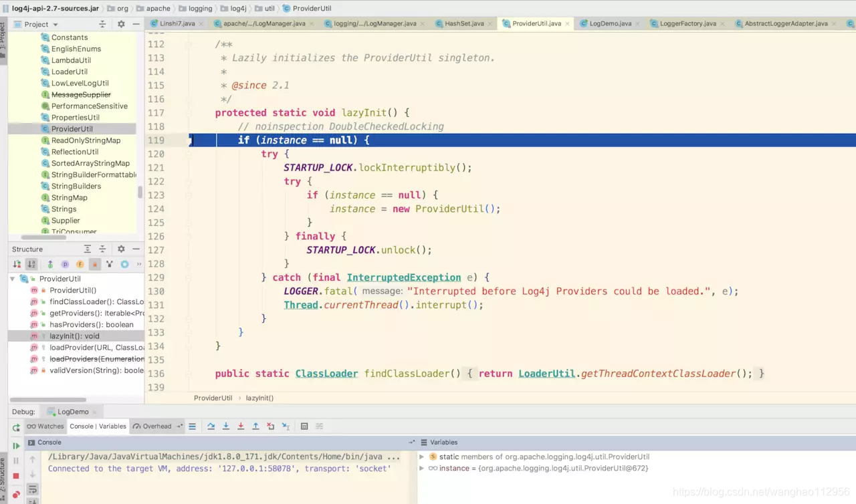The width and height of the screenshot is (856, 504).
Task: Stop debugging with red square icon
Action: 16,476
